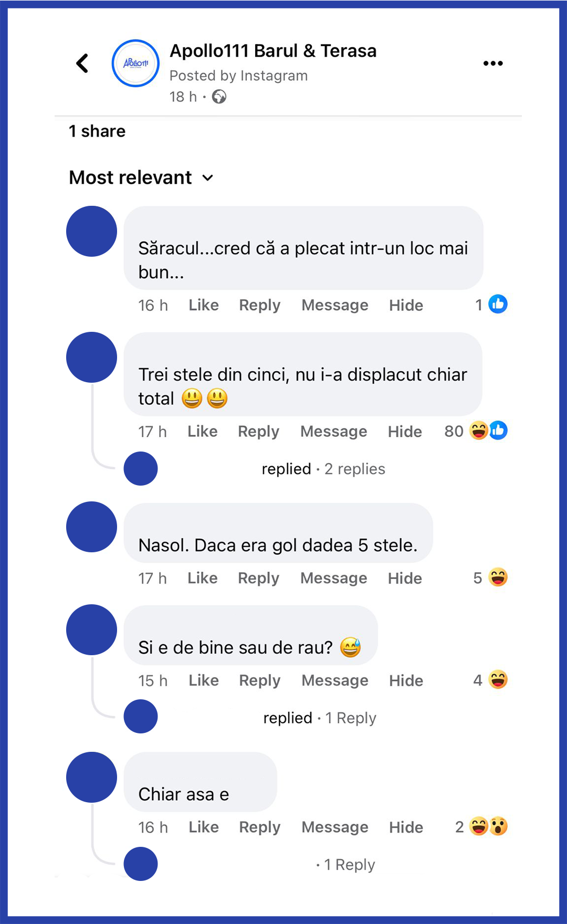Open the commenter avatar beside Săracul comment
Image resolution: width=567 pixels, height=924 pixels.
(91, 232)
